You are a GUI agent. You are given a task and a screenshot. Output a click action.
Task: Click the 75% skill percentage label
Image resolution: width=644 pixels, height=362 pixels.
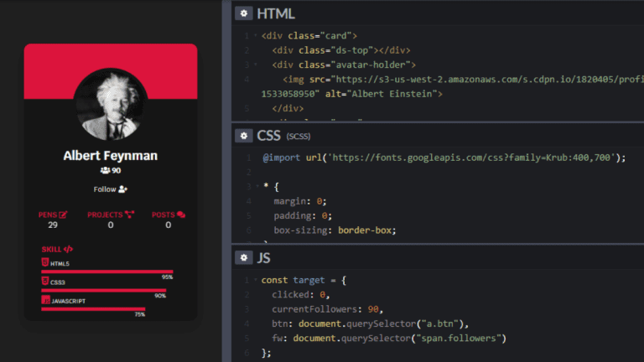point(140,315)
